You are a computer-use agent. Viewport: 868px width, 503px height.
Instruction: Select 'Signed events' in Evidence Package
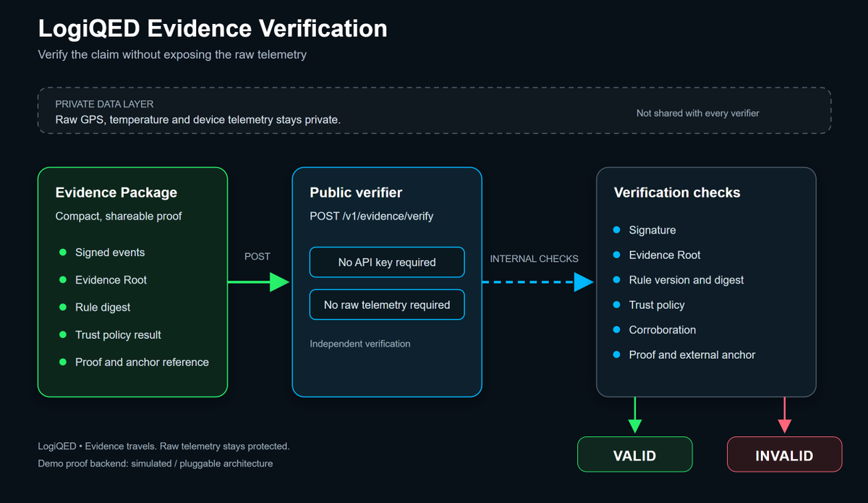110,253
